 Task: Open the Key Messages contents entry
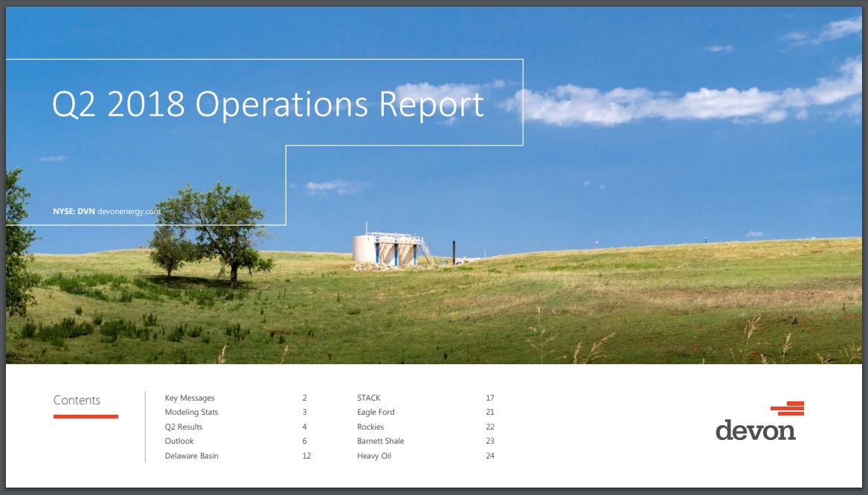pos(190,398)
